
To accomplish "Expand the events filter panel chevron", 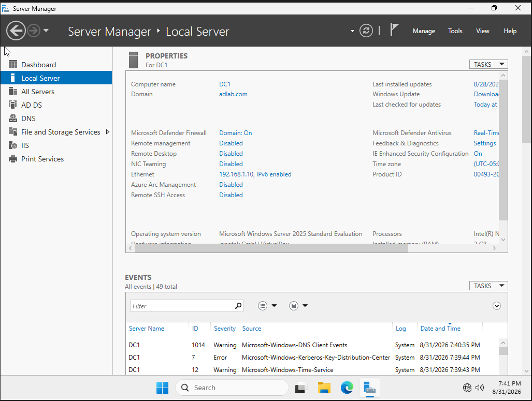I will 497,306.
